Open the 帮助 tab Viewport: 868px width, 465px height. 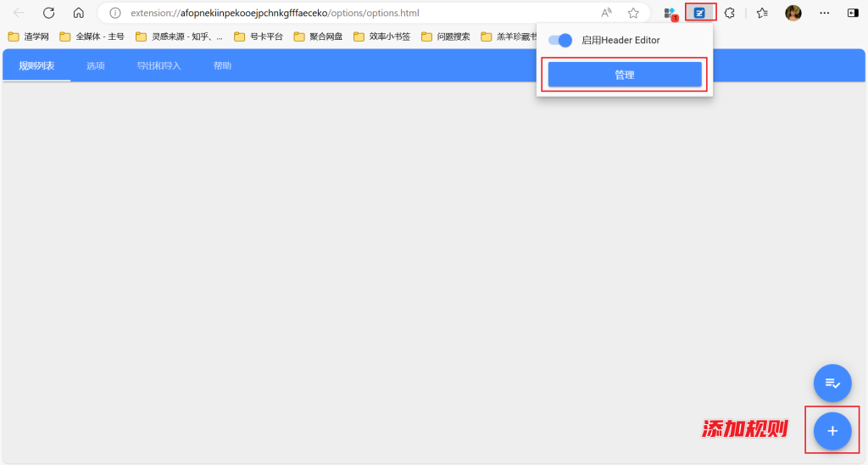pos(223,65)
